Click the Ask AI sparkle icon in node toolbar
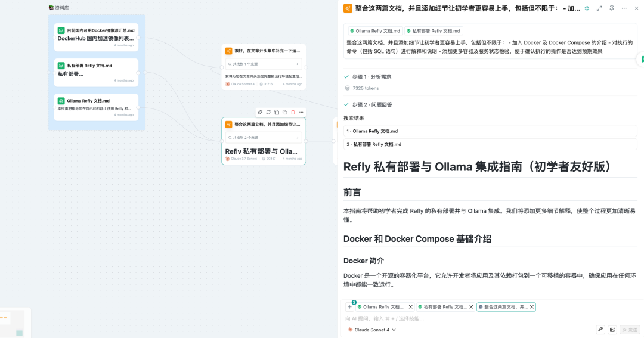Screen dimensions: 644x338 [x=260, y=112]
